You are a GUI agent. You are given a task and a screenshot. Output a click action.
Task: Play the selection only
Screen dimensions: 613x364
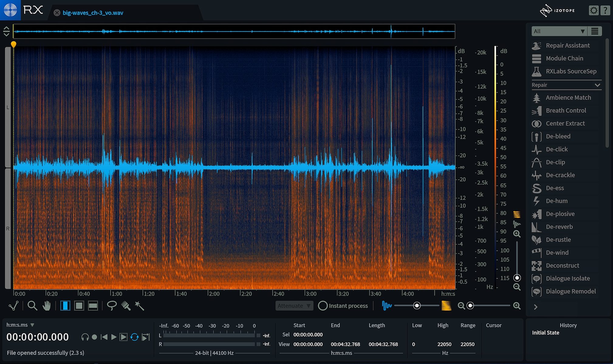(123, 337)
